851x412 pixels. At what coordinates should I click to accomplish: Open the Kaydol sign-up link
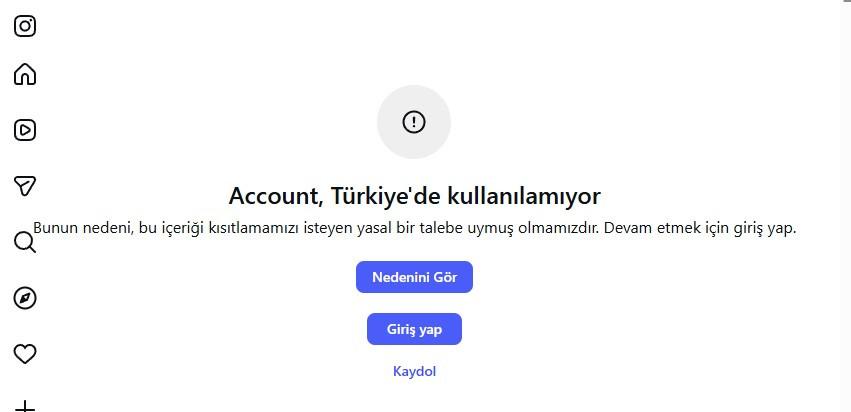(414, 371)
